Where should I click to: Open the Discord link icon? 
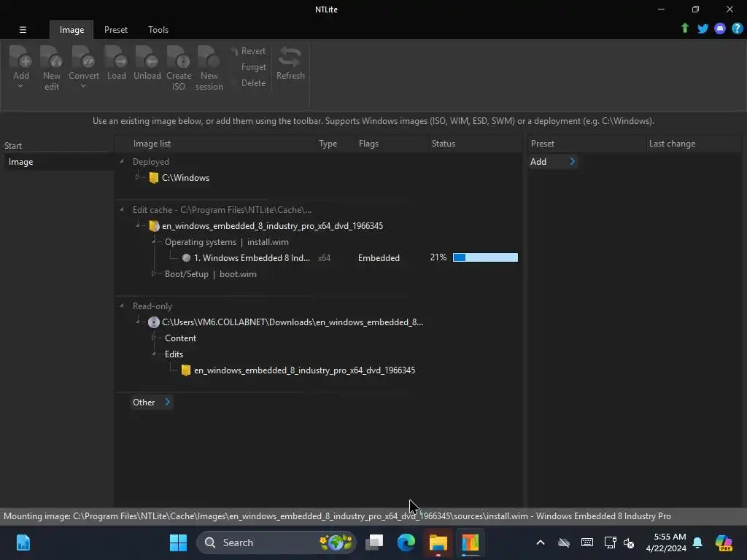tap(720, 29)
